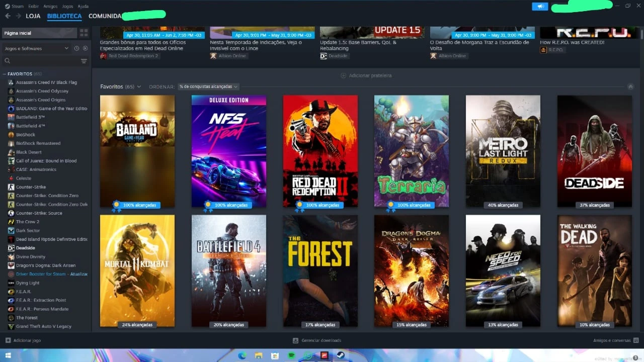Open the Jogos e Softwares dropdown

click(37, 48)
